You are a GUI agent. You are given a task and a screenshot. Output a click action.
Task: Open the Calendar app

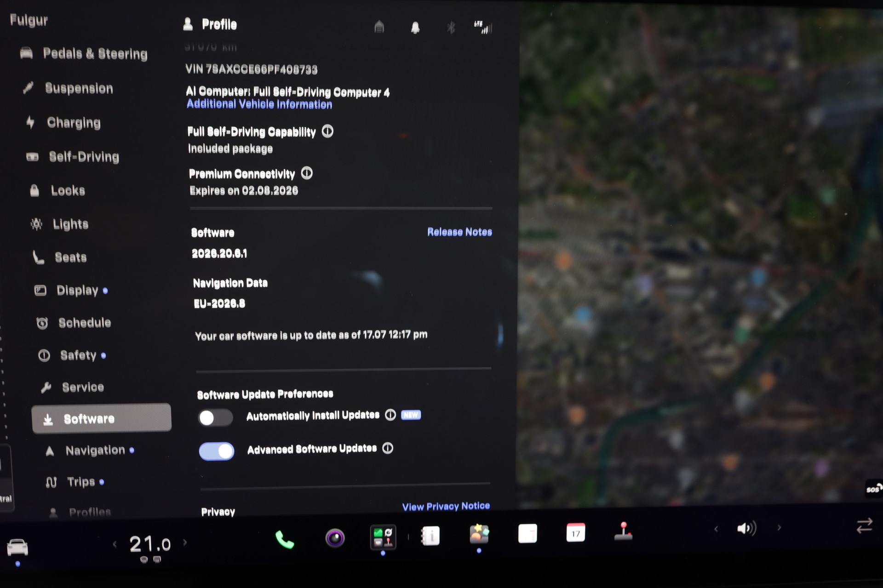pos(576,532)
